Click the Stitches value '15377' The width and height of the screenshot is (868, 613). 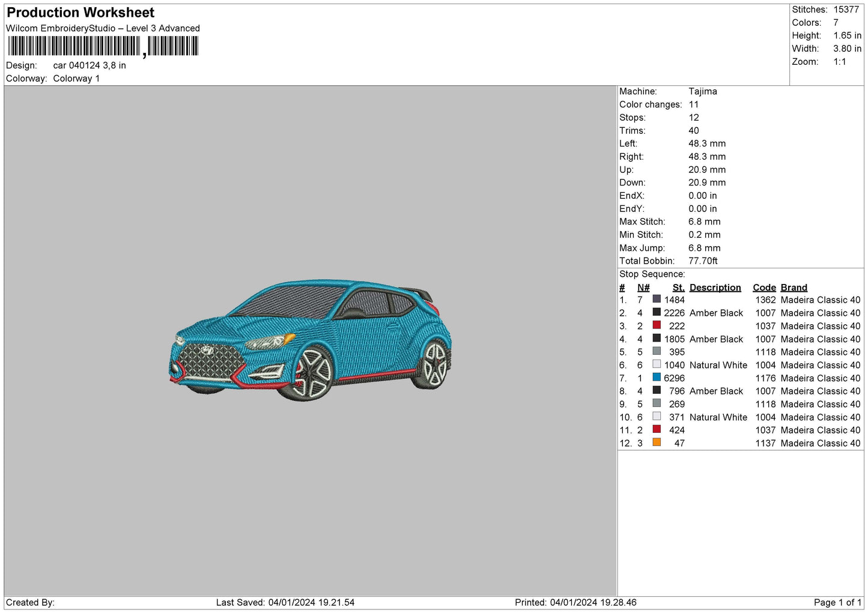[846, 10]
